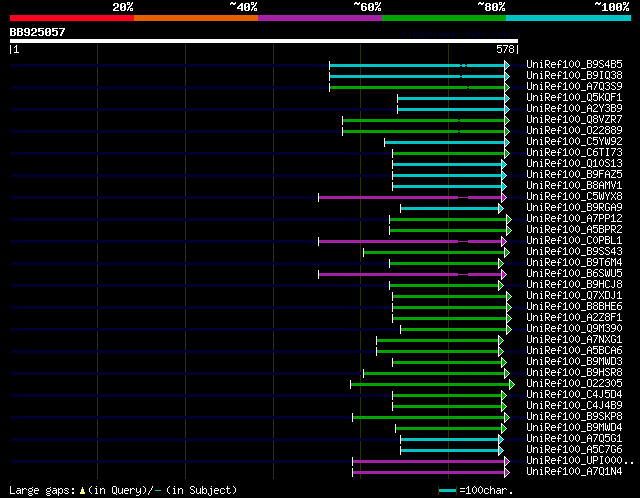Click the purple ~60% identity legend segment

click(320, 18)
